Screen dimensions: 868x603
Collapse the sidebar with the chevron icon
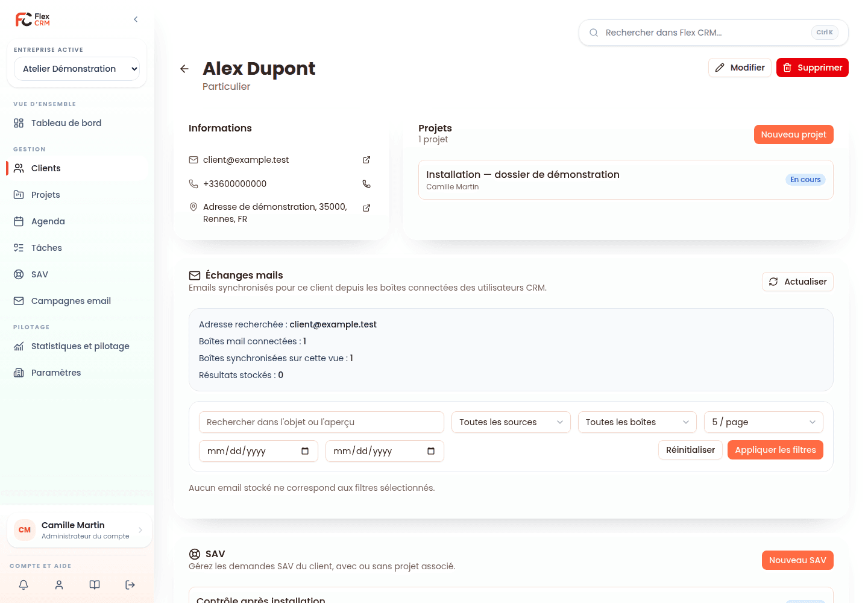pos(136,19)
